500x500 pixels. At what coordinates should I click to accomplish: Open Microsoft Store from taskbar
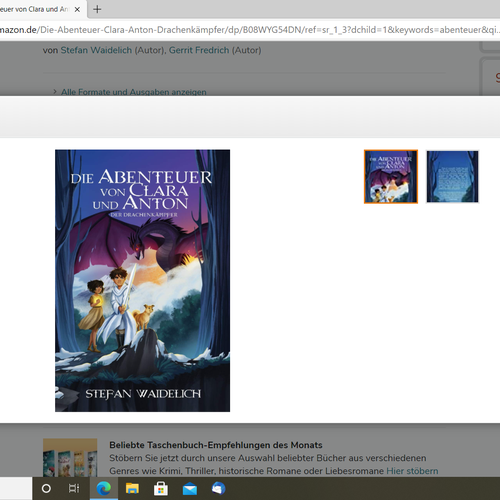pos(161,489)
